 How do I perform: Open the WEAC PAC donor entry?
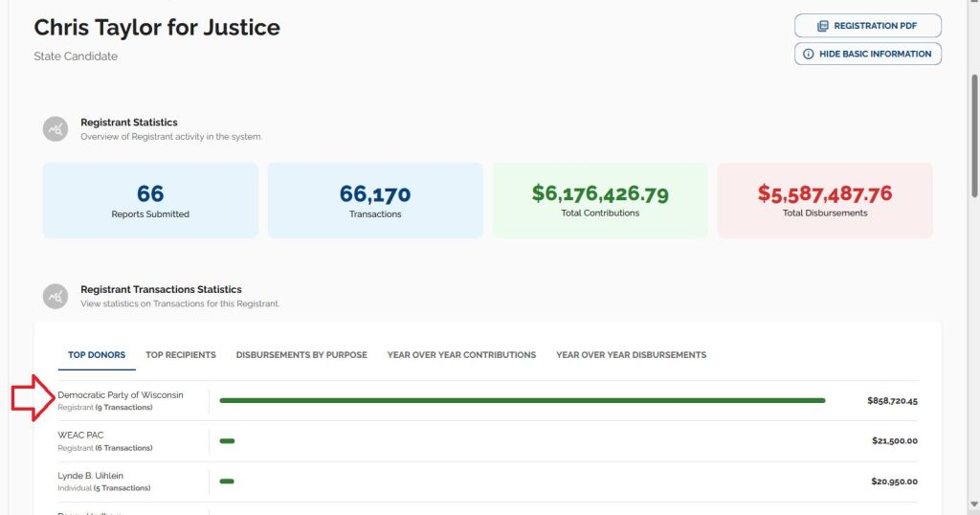click(x=81, y=436)
